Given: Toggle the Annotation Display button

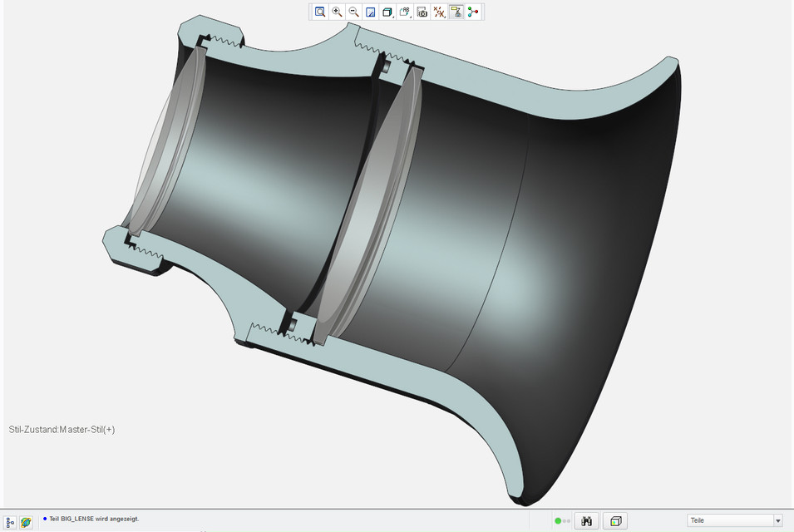Looking at the screenshot, I should point(456,12).
